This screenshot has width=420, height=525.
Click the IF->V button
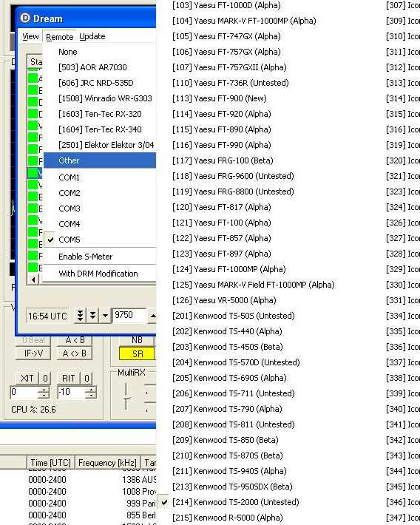tap(33, 353)
